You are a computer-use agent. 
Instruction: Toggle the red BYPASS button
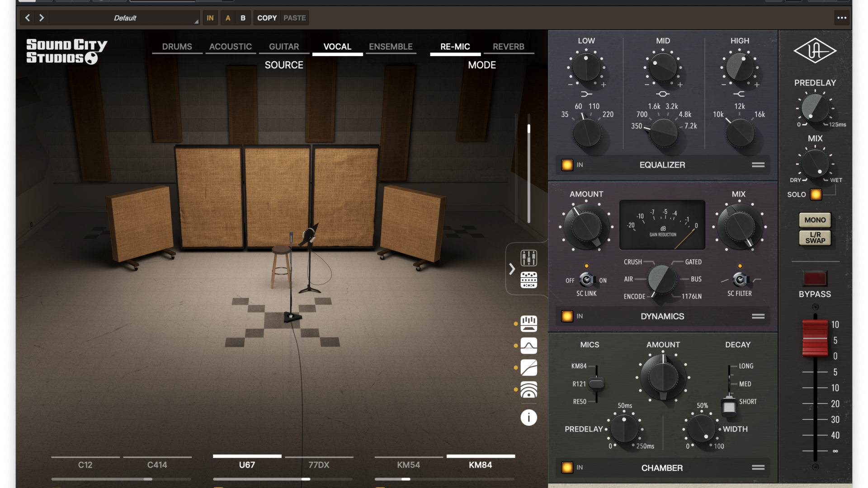[x=815, y=278]
